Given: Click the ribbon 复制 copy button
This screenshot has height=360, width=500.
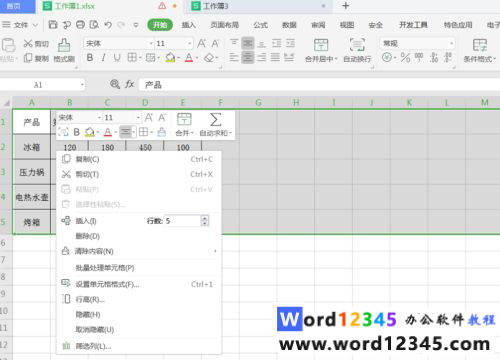Looking at the screenshot, I should tap(36, 59).
